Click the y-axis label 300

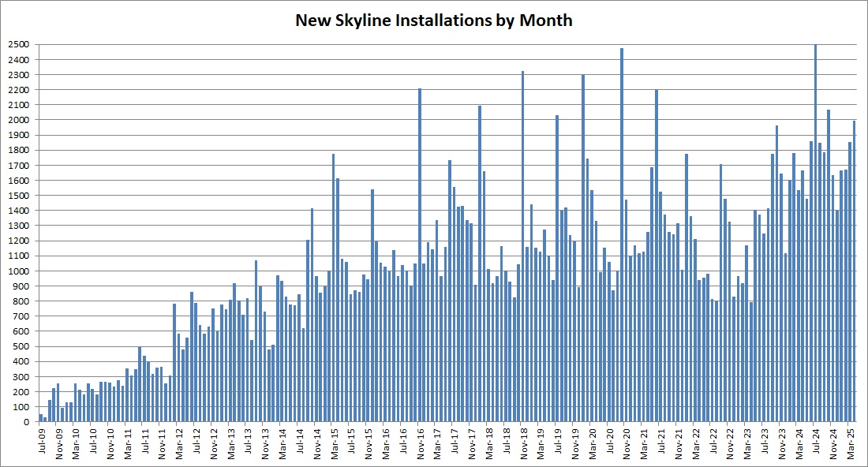click(21, 377)
